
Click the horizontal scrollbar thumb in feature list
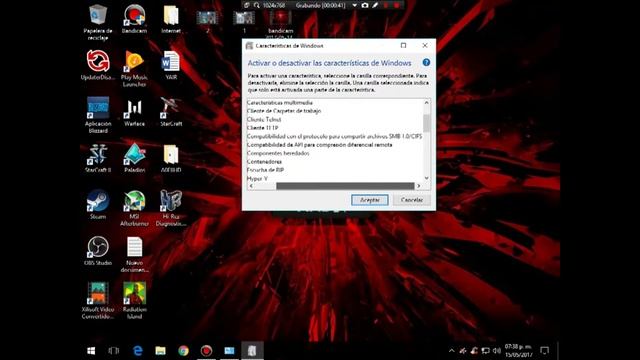point(345,186)
